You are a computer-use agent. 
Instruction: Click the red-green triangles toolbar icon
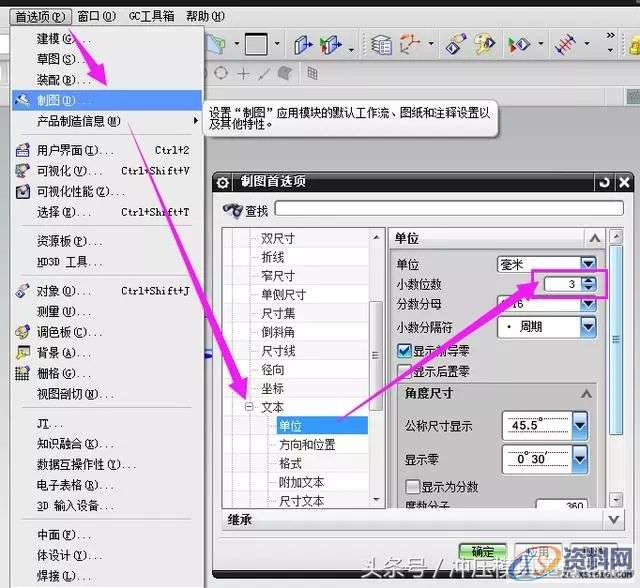coord(518,44)
